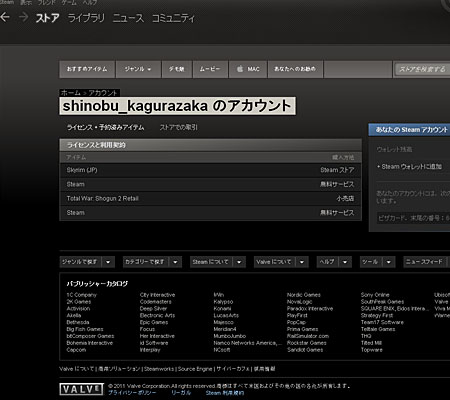Open the ニュース main tab
This screenshot has height=400, width=450.
click(x=128, y=18)
